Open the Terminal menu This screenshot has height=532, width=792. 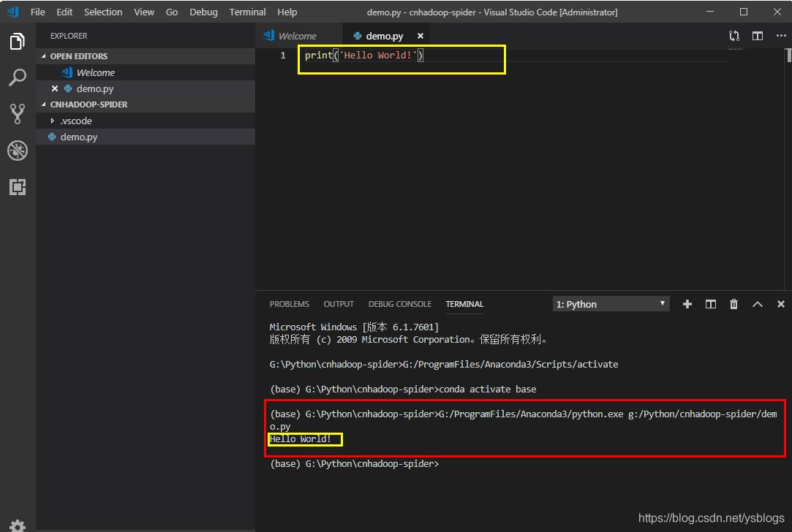point(247,12)
